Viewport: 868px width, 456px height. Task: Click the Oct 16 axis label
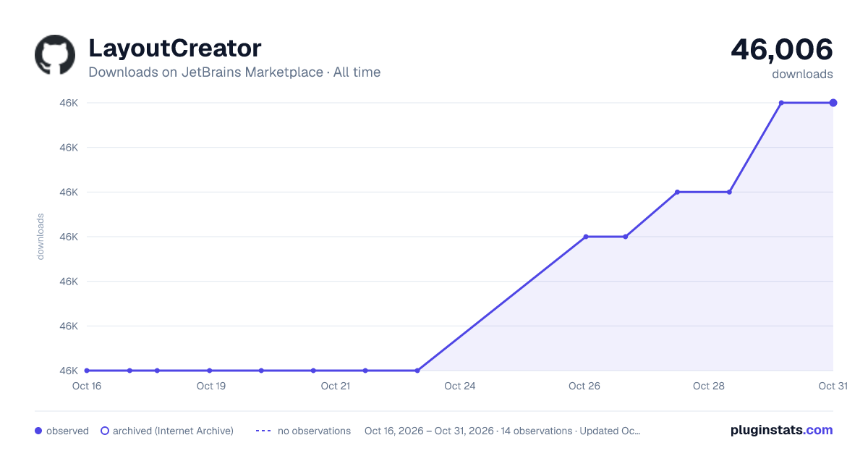click(87, 386)
